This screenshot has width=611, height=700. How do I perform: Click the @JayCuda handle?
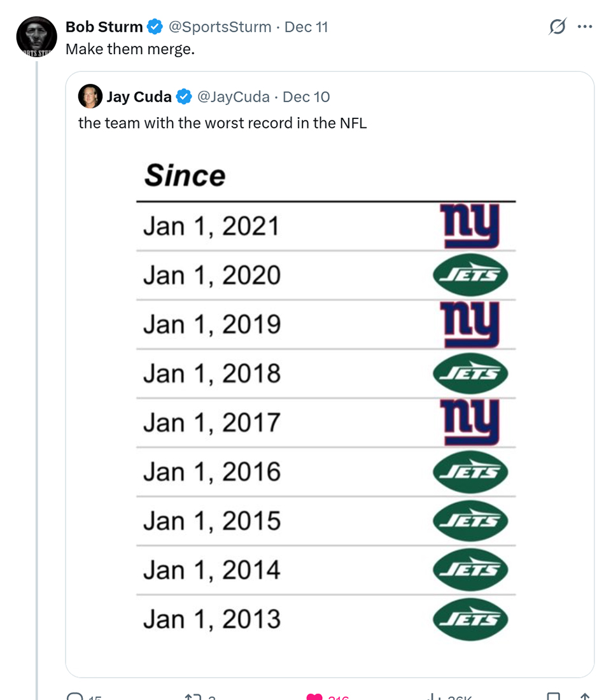click(233, 97)
